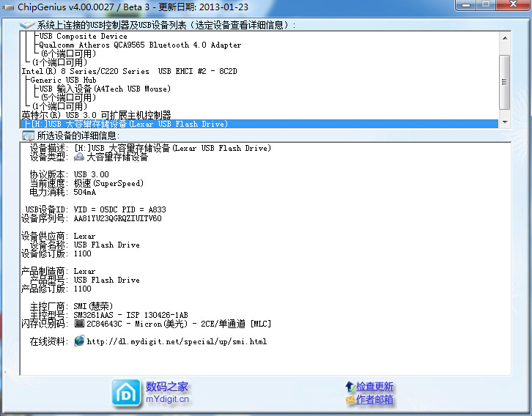Viewport: 532px width, 416px height.
Task: Select USB Composite Device in list
Action: 83,36
